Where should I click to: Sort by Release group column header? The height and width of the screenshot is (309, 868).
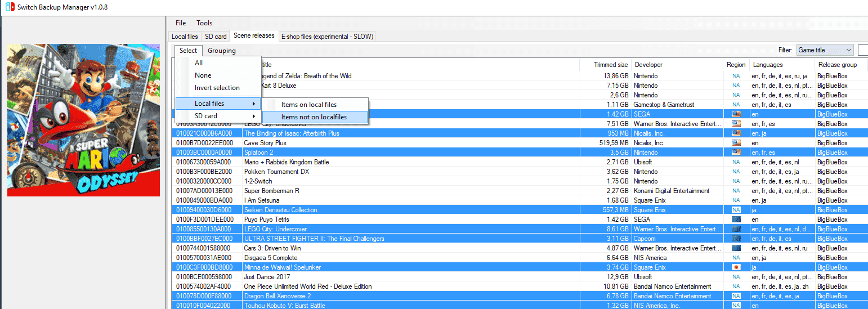pyautogui.click(x=841, y=65)
